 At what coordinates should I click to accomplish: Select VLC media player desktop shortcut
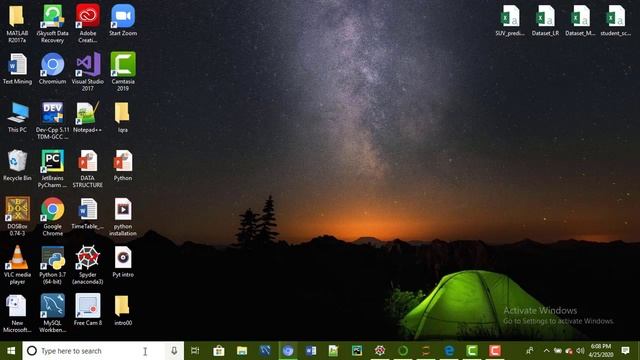click(17, 258)
